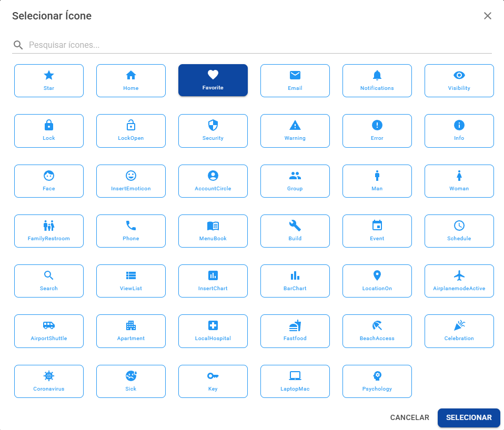Select the Fastfood icon

[x=295, y=331]
